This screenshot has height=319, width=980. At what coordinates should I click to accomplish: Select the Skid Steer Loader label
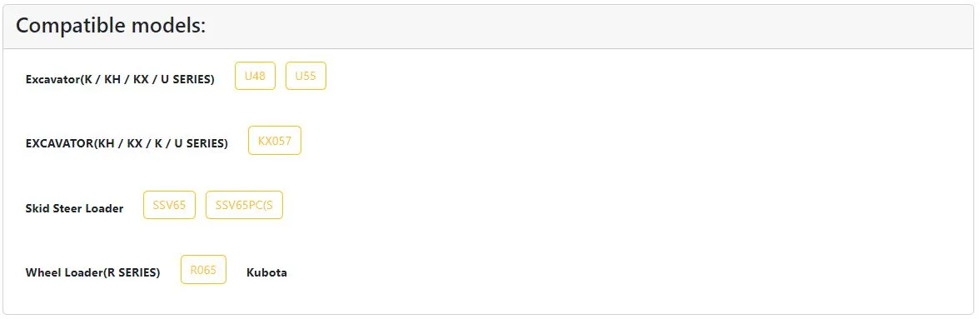(x=74, y=208)
